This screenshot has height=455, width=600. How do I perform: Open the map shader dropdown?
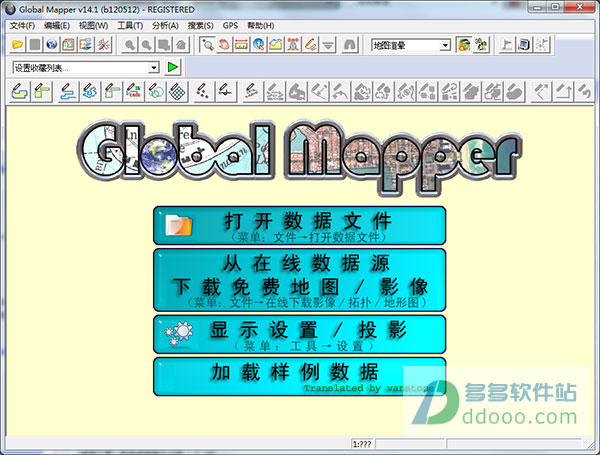pyautogui.click(x=445, y=46)
